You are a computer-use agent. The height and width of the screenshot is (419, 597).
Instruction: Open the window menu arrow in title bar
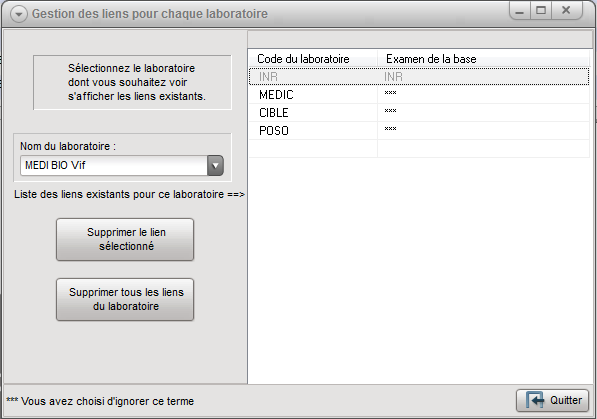[x=19, y=14]
